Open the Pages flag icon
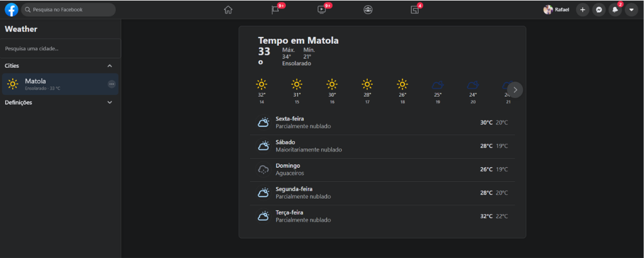Viewport: 644px width, 258px height. (275, 10)
